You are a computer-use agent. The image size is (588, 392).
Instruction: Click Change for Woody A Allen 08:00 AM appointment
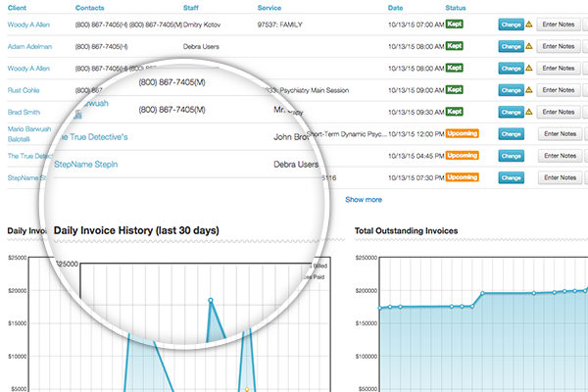coord(512,69)
